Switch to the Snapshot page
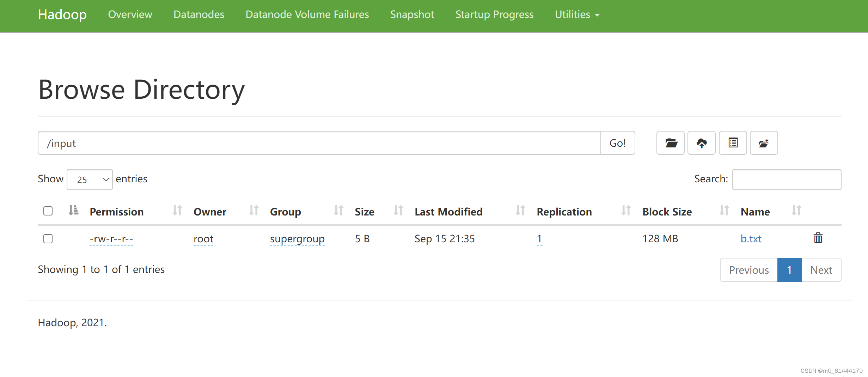Image resolution: width=868 pixels, height=377 pixels. click(412, 14)
